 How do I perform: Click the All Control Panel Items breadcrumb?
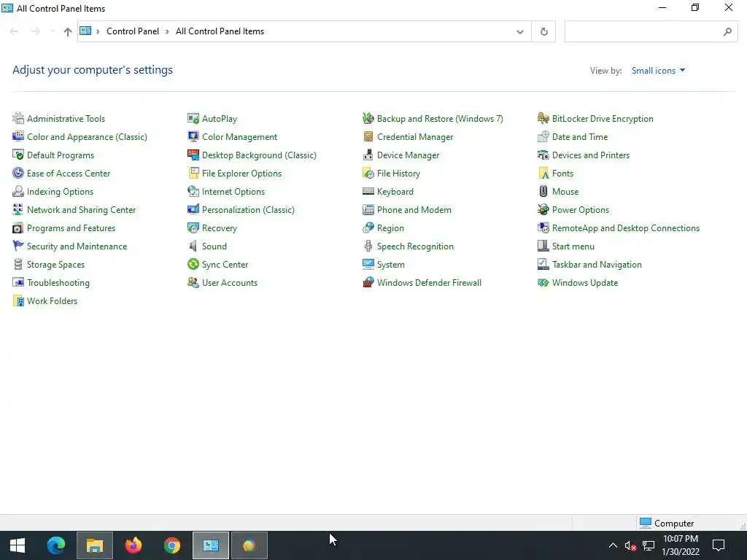coord(220,31)
